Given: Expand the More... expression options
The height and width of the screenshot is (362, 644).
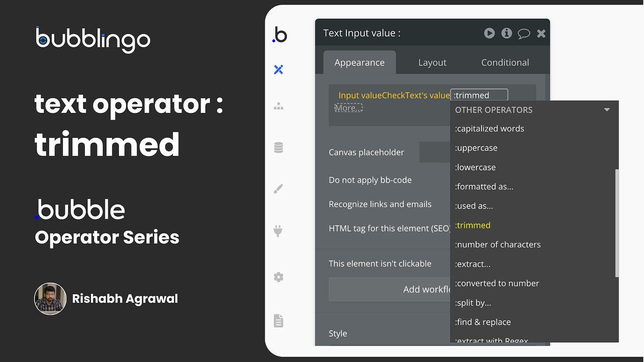Looking at the screenshot, I should 348,107.
